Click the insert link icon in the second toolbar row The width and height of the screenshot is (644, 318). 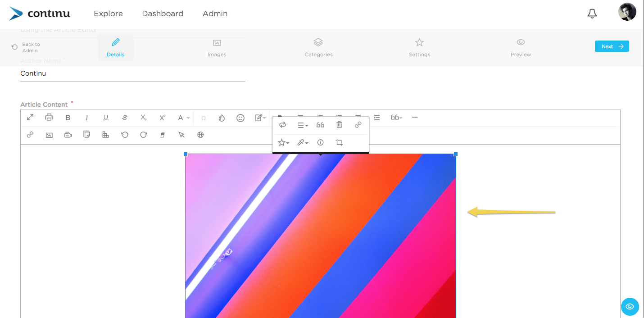30,135
